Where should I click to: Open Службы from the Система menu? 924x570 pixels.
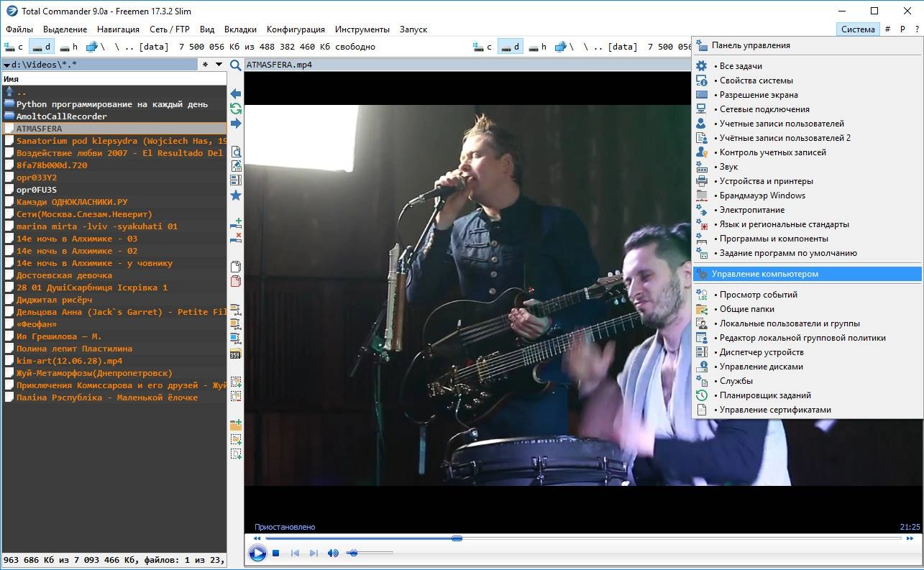click(807, 381)
